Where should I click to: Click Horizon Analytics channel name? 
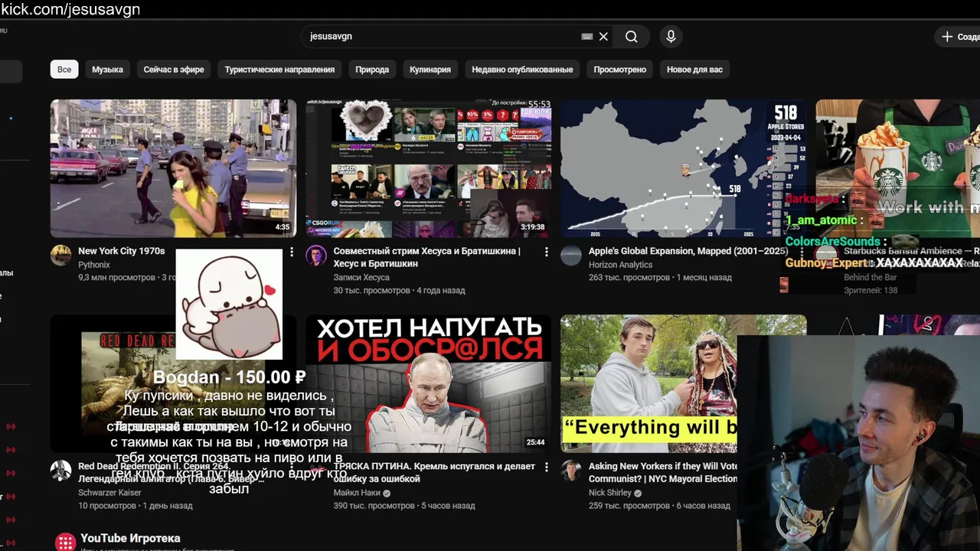(620, 265)
